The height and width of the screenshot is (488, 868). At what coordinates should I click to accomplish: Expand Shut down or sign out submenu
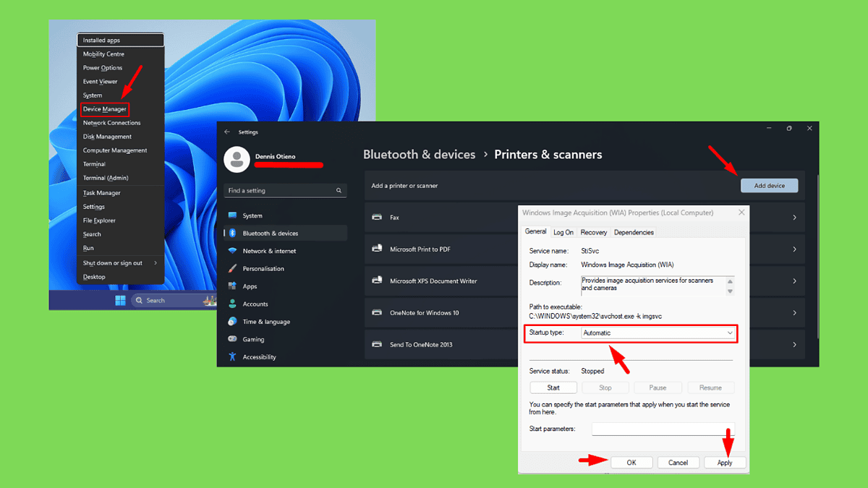point(155,263)
